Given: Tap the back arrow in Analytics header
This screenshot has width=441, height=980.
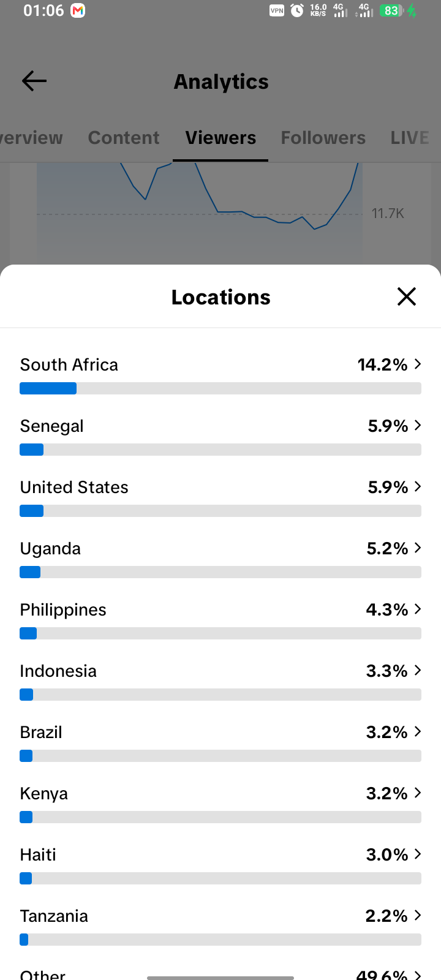Looking at the screenshot, I should coord(34,81).
